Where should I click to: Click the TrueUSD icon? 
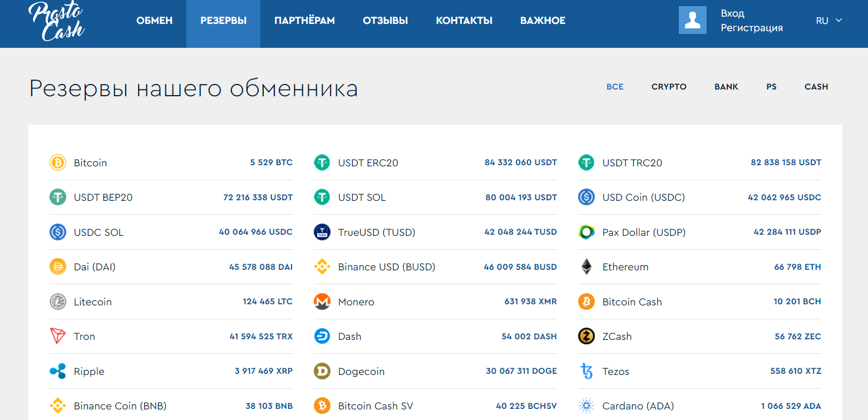322,232
